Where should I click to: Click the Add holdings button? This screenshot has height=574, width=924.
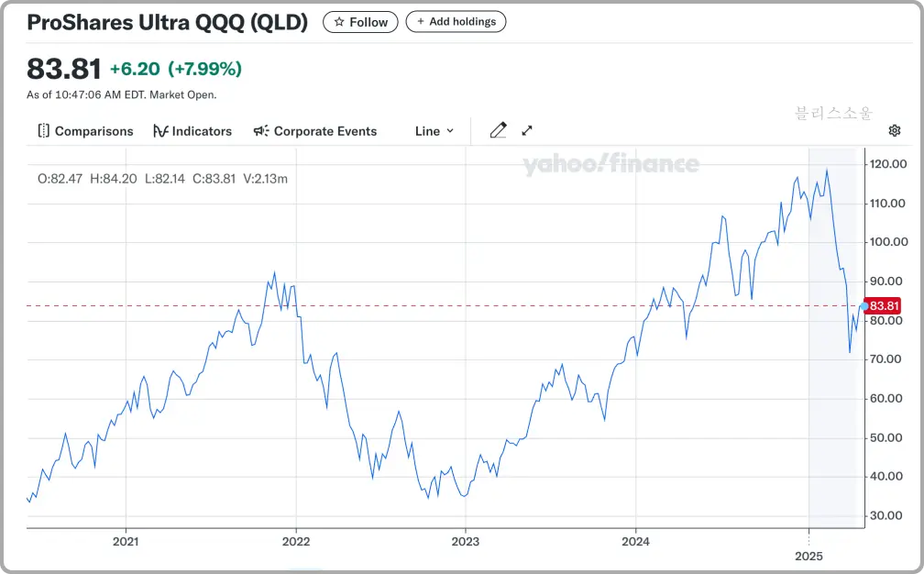click(x=456, y=22)
